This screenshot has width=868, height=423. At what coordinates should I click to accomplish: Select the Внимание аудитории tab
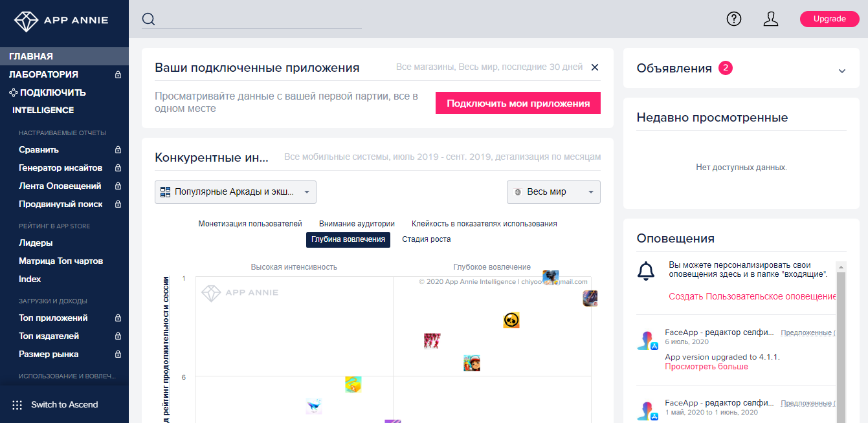tap(357, 224)
